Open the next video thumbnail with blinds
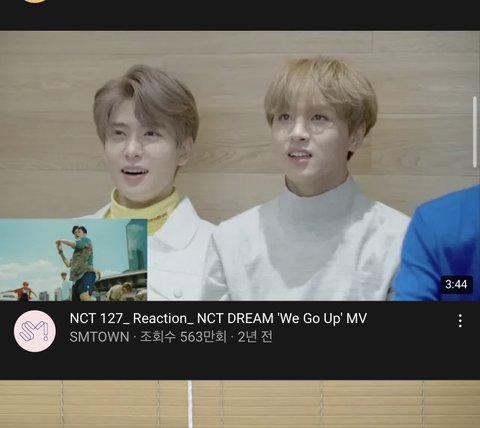The height and width of the screenshot is (428, 480). (x=240, y=404)
